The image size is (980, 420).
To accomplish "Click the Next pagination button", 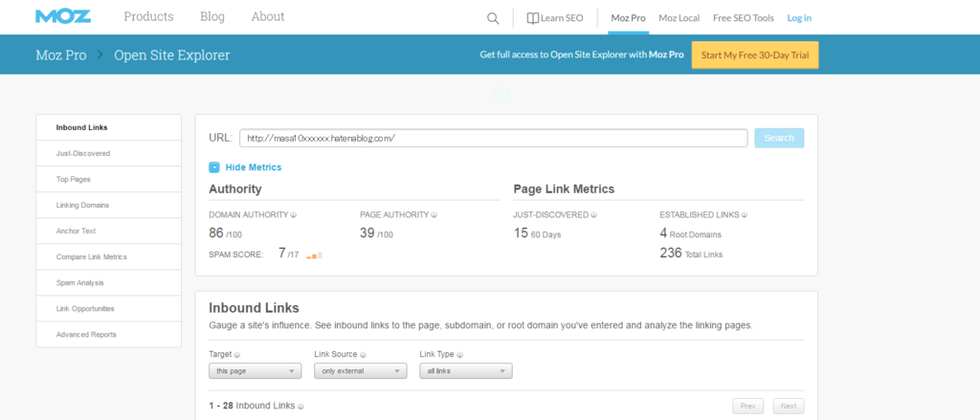I will pyautogui.click(x=789, y=407).
